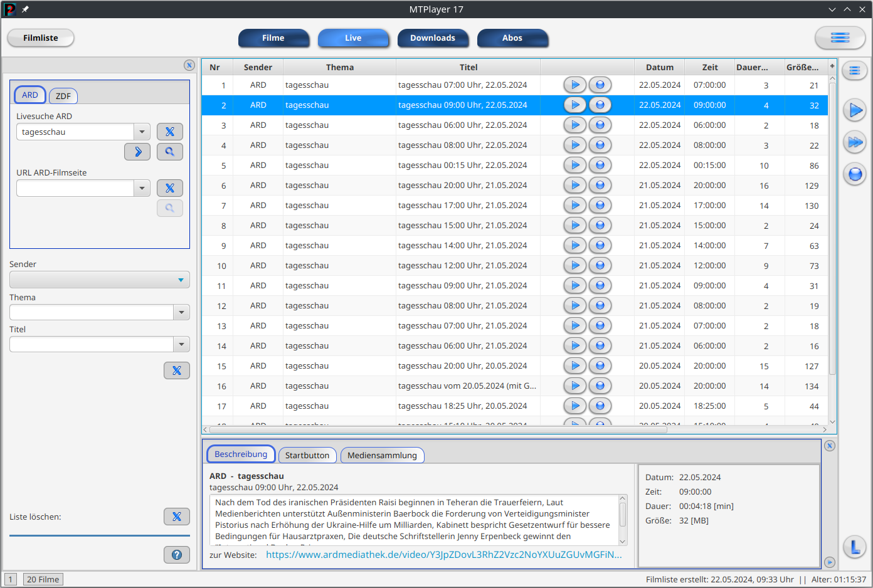Play film tagesschau 06:00 Uhr, 22.05.2024

[x=575, y=125]
